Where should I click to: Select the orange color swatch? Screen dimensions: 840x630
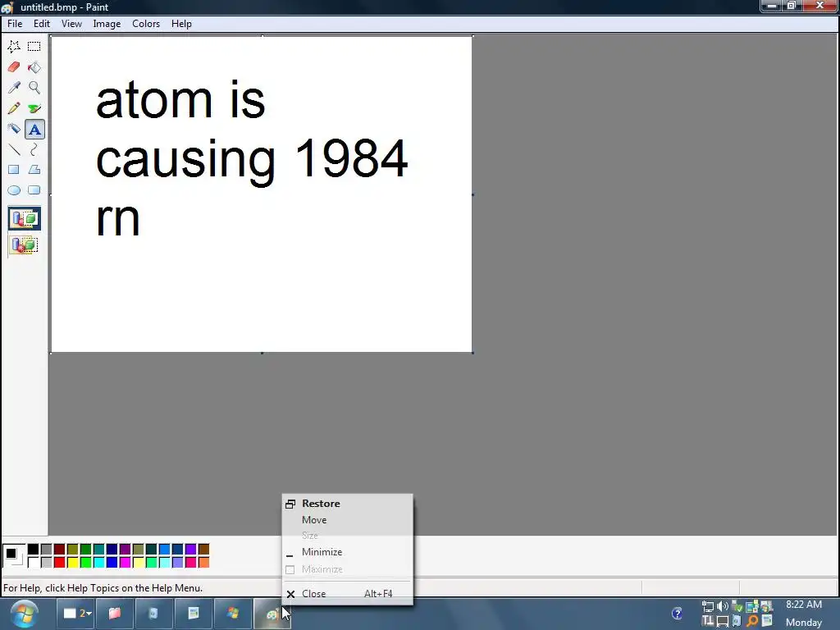203,563
